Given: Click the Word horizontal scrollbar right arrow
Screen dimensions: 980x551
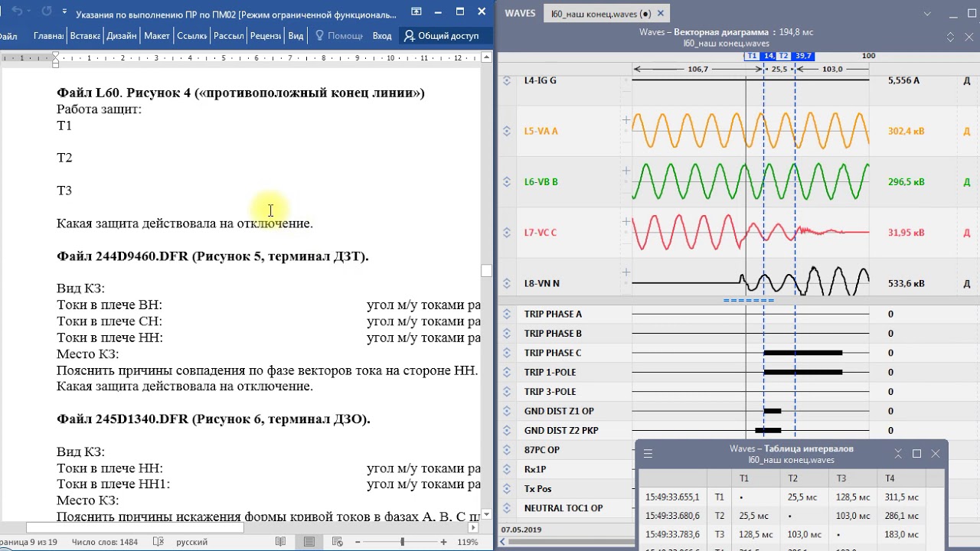Looking at the screenshot, I should coord(474,527).
